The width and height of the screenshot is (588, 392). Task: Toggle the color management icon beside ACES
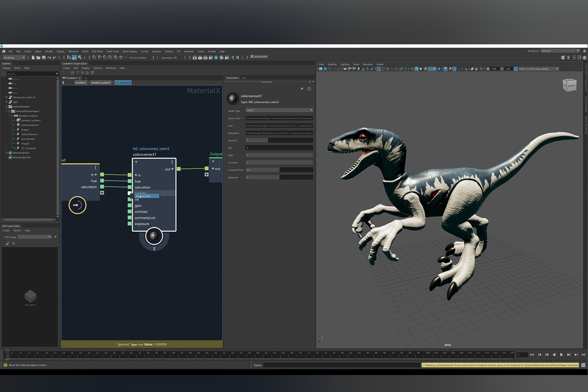coord(516,69)
